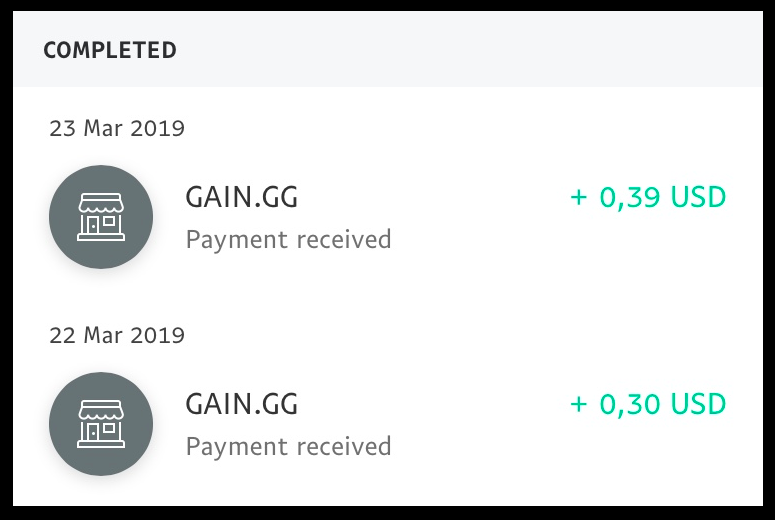775x520 pixels.
Task: Click the door of the top store icon
Action: (93, 225)
